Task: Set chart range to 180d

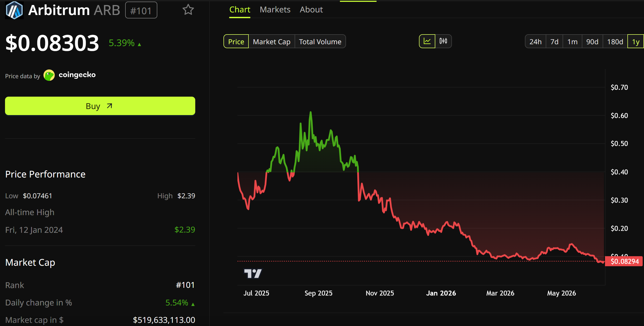Action: pos(615,42)
